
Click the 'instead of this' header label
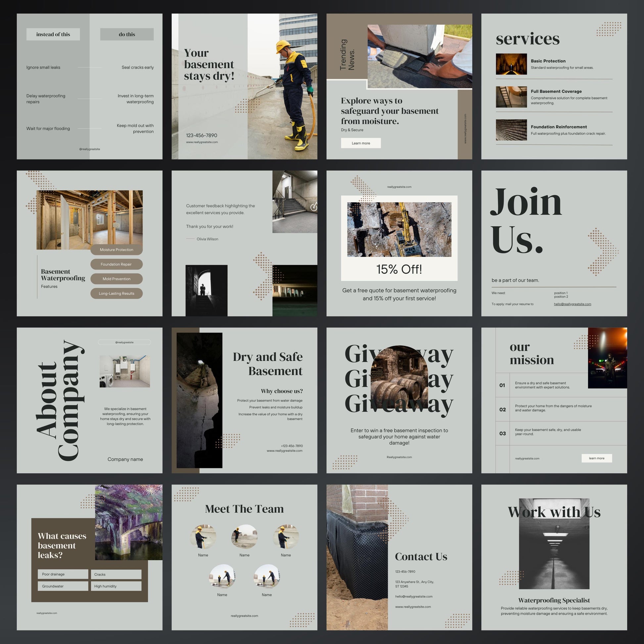point(53,34)
